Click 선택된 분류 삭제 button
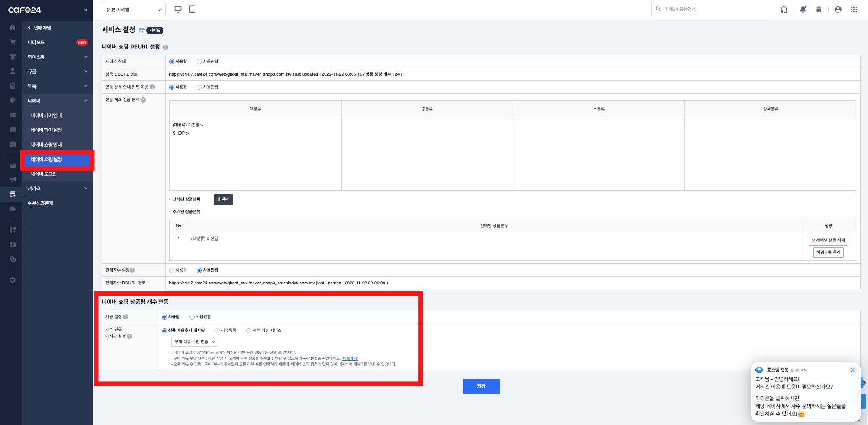The width and height of the screenshot is (868, 425). pos(828,241)
